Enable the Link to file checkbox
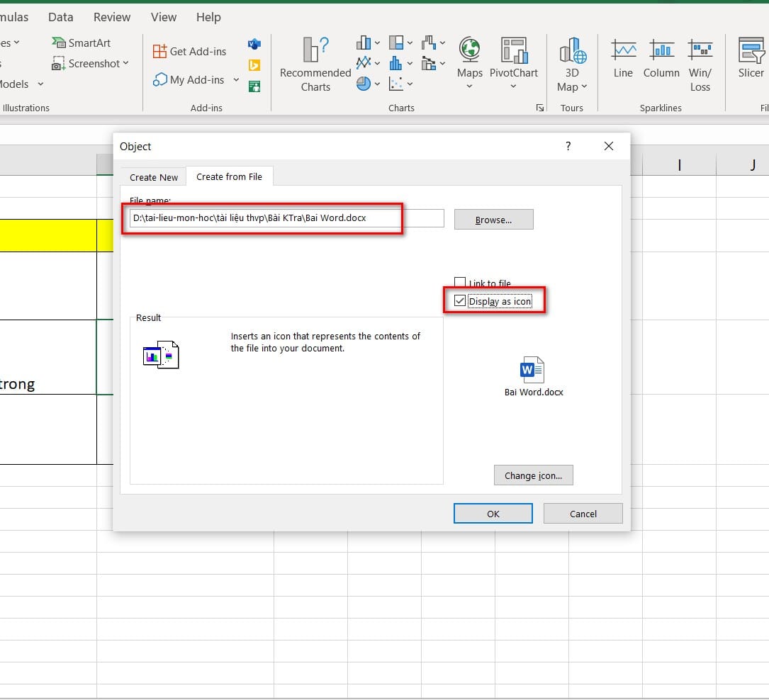This screenshot has height=700, width=769. pyautogui.click(x=461, y=283)
